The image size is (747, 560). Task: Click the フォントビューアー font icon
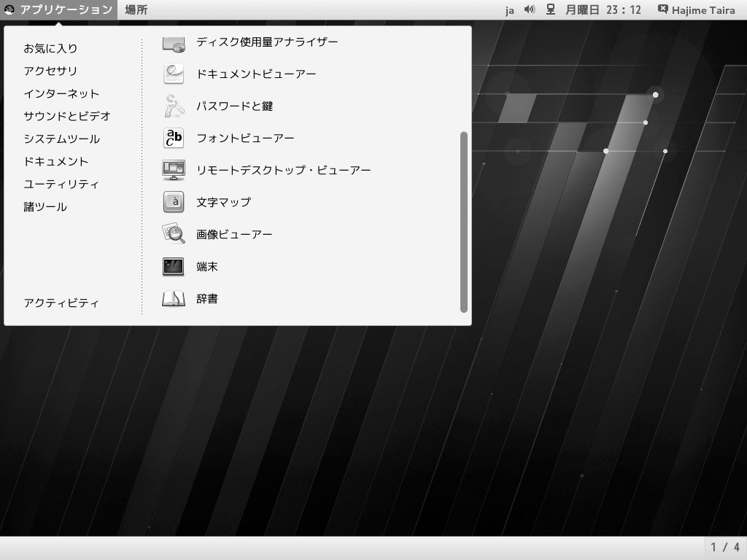tap(174, 138)
